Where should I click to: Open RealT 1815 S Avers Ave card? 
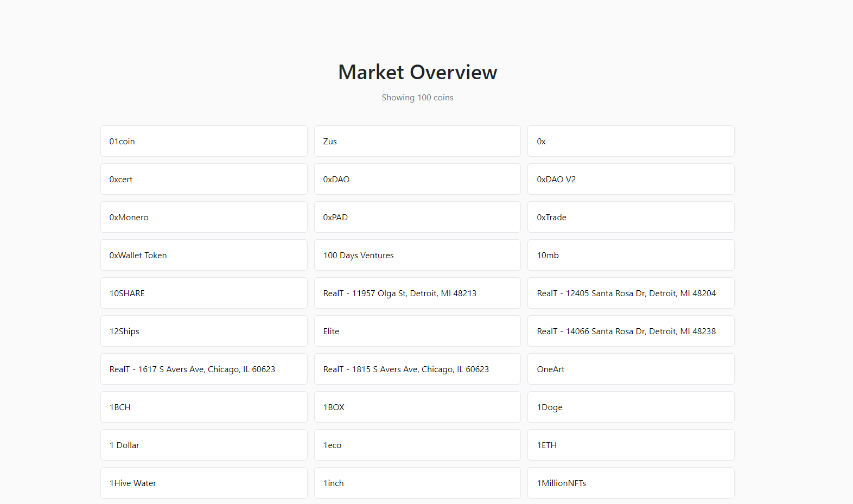click(417, 369)
